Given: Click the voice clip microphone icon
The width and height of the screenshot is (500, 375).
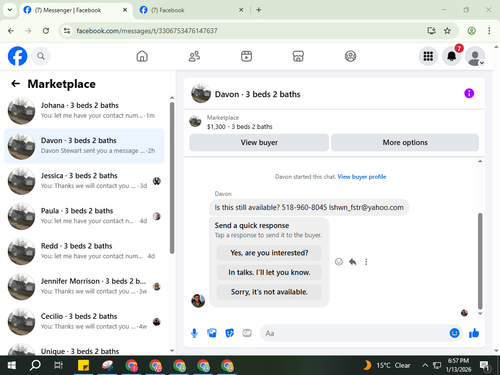Looking at the screenshot, I should (x=194, y=333).
